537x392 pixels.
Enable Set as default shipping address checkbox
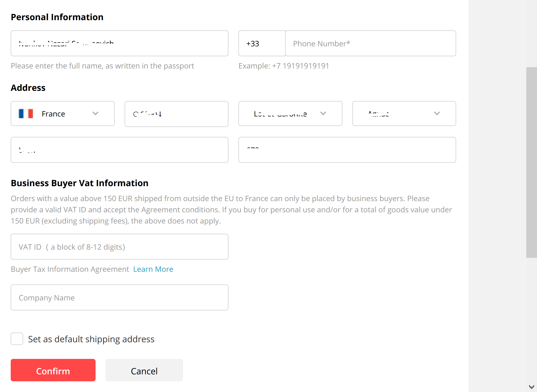coord(17,339)
